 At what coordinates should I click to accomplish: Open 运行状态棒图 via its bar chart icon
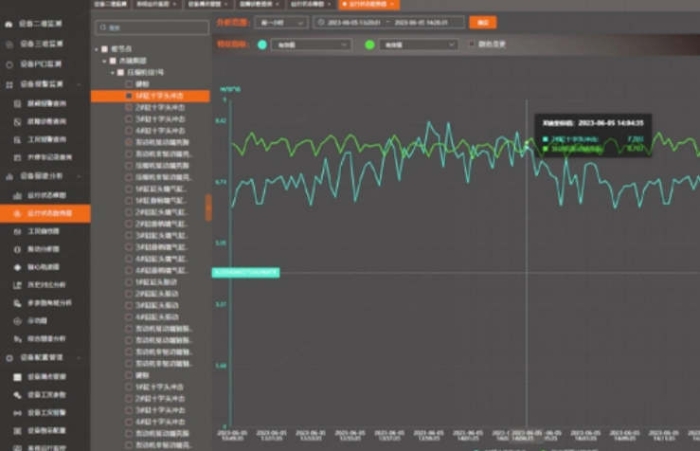(17, 195)
